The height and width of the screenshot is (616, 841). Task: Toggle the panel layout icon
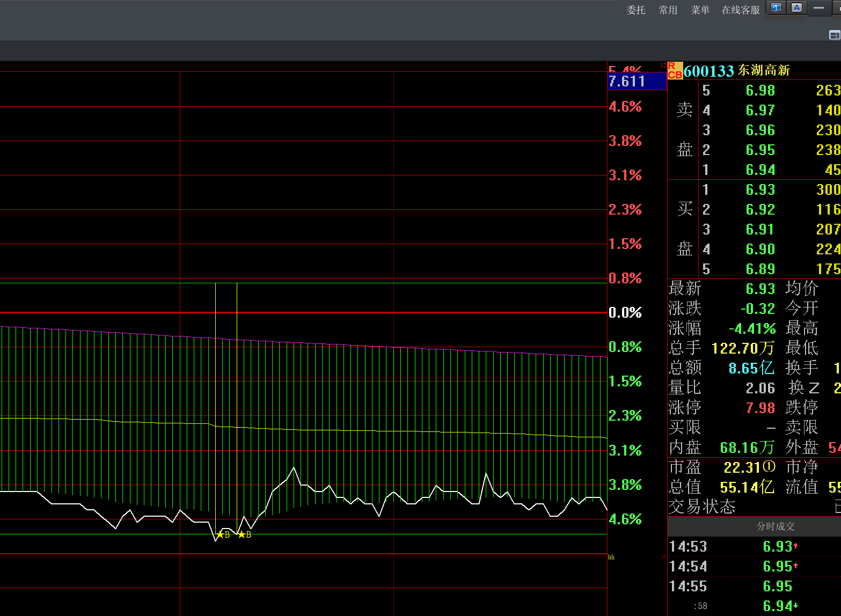coord(835,35)
